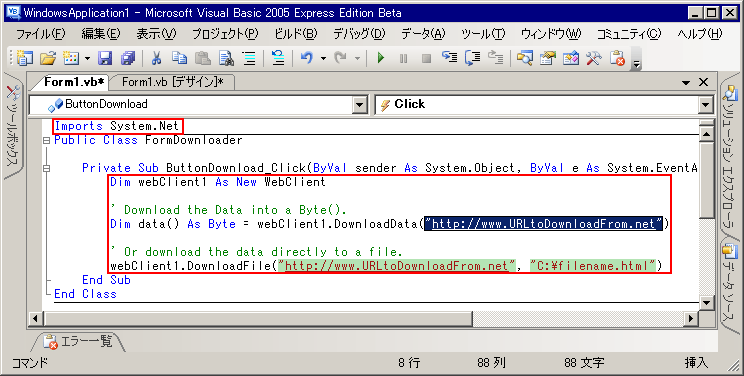Image resolution: width=744 pixels, height=376 pixels.
Task: Click the horizontal scrollbar thumb
Action: [x=257, y=318]
